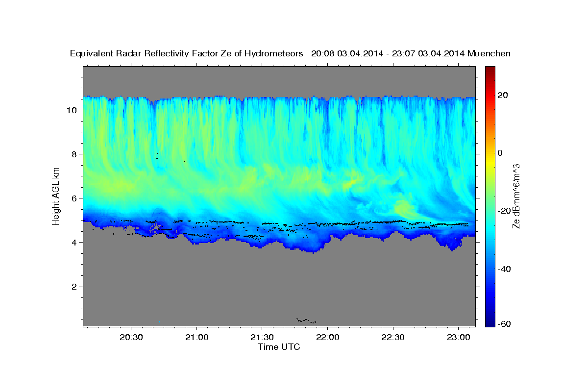Image resolution: width=588 pixels, height=392 pixels.
Task: Click the dark red top of colorbar
Action: click(490, 70)
